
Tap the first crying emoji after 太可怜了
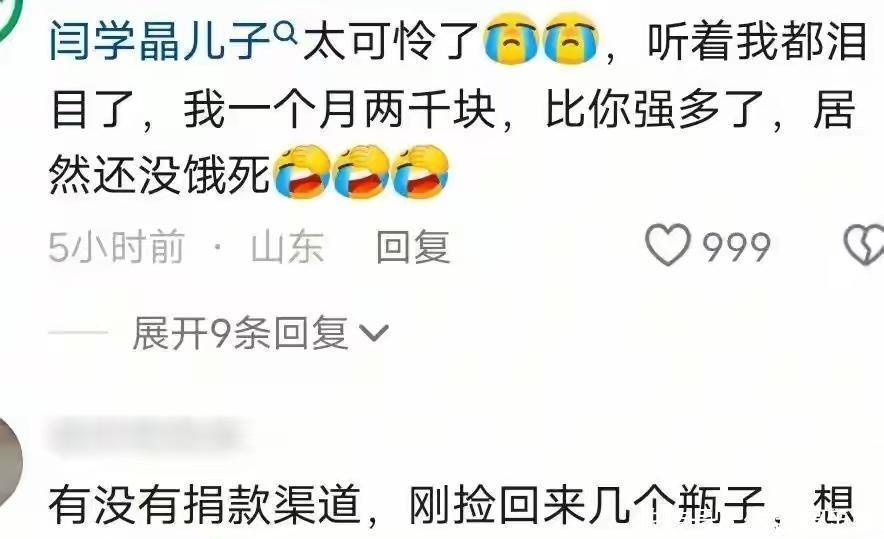[x=511, y=41]
